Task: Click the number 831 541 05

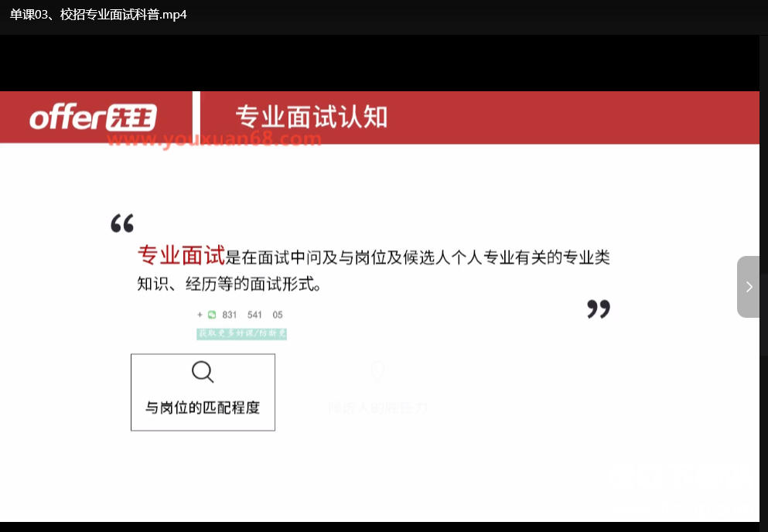Action: pos(252,315)
